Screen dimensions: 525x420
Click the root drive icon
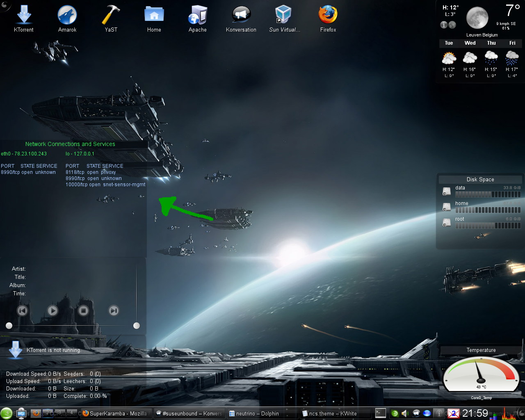click(447, 223)
